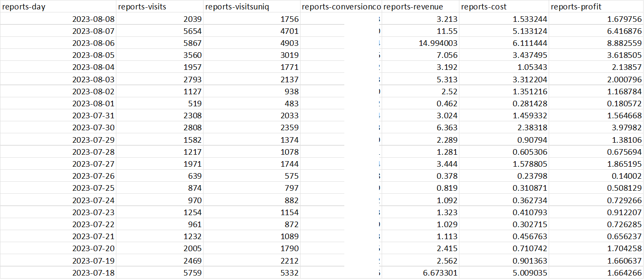Click the reports-cost column header

pos(504,7)
